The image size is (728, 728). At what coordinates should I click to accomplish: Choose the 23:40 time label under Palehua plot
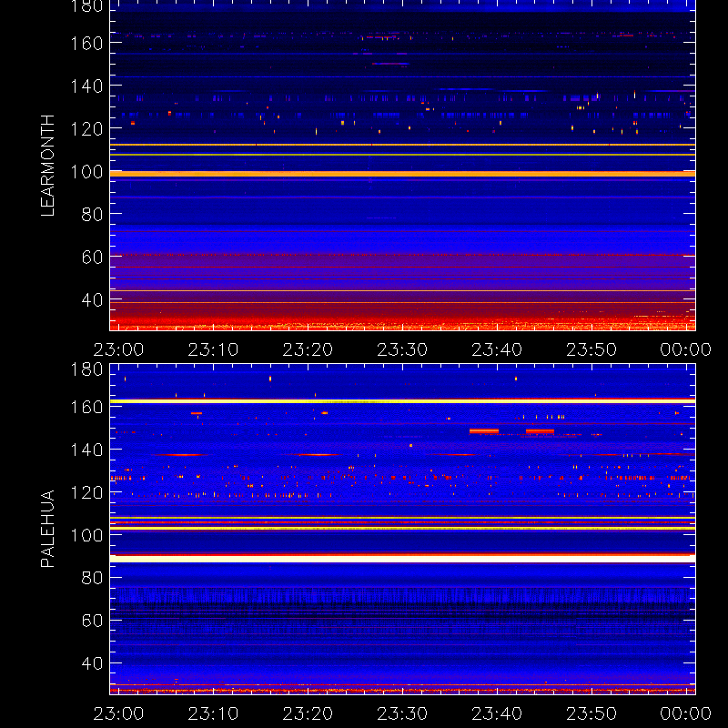click(497, 713)
